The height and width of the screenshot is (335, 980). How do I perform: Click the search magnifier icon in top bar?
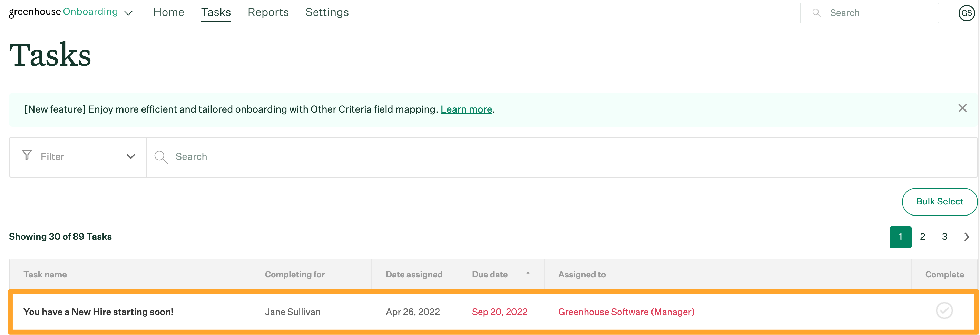point(816,13)
